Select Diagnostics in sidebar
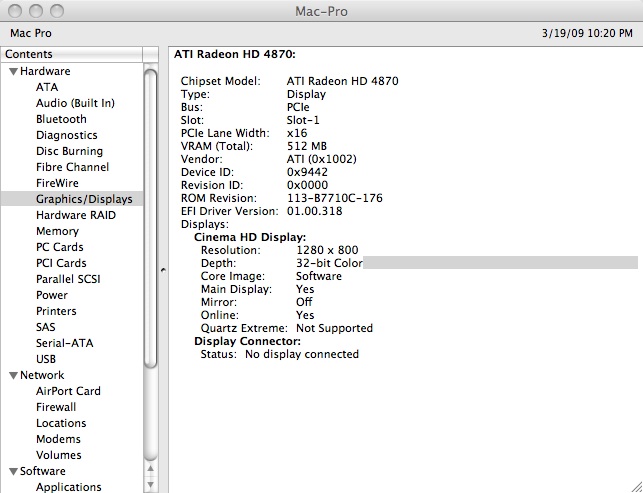The image size is (643, 493). click(67, 135)
